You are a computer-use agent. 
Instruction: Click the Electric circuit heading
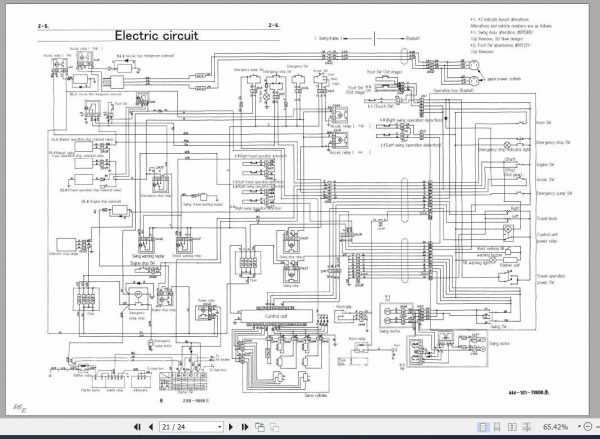click(x=157, y=36)
